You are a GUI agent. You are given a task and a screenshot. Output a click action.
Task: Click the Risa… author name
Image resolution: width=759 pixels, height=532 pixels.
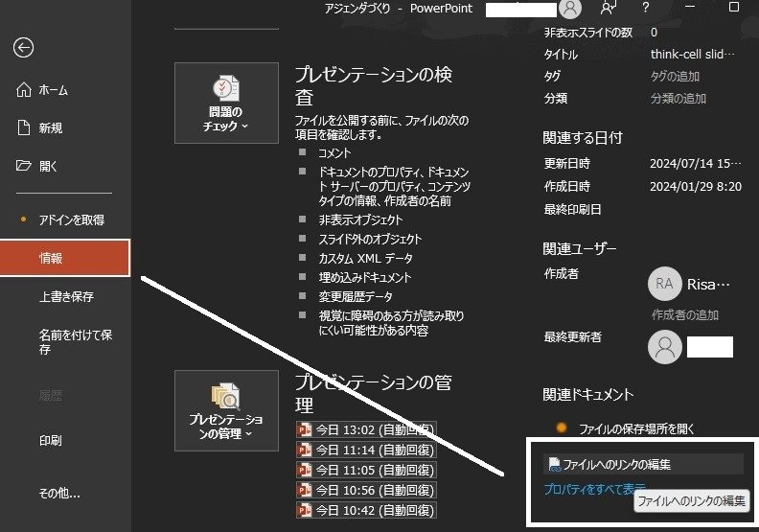tap(708, 284)
